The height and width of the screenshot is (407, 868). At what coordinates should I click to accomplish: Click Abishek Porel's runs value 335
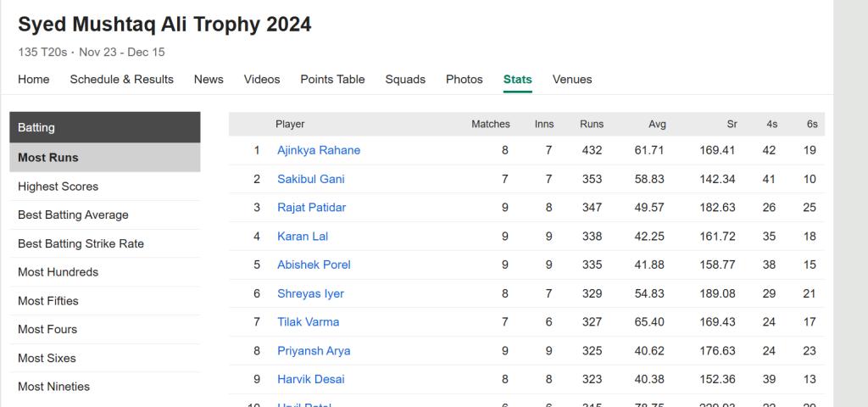[592, 265]
